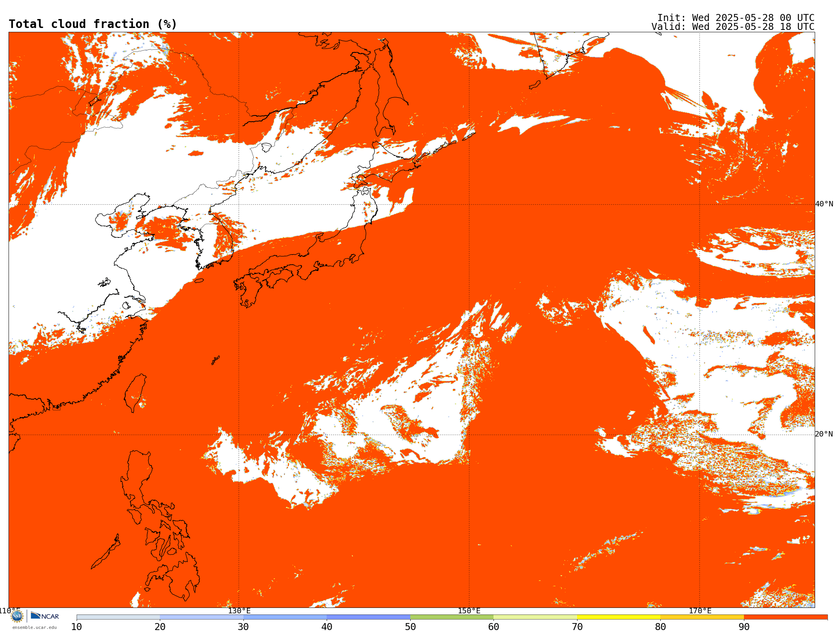Click the 170°E longitude label
The height and width of the screenshot is (632, 840).
[700, 611]
